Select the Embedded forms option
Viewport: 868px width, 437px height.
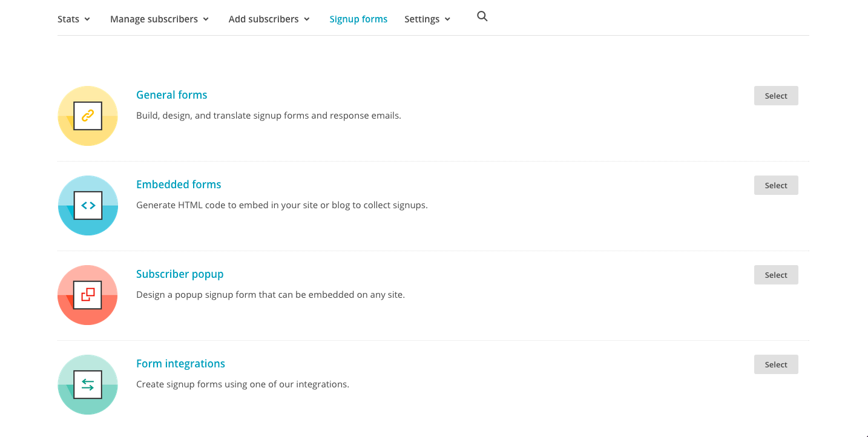point(775,185)
